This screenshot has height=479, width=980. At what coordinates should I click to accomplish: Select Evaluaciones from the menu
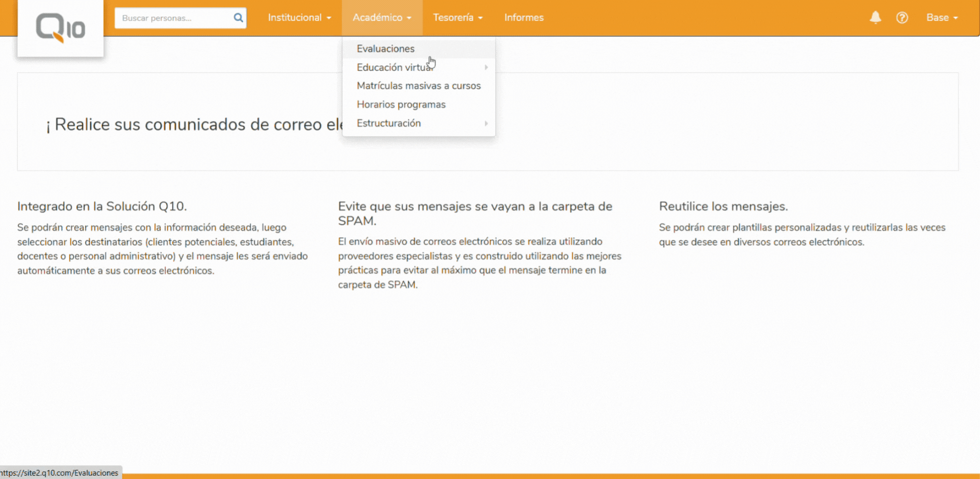pyautogui.click(x=385, y=48)
